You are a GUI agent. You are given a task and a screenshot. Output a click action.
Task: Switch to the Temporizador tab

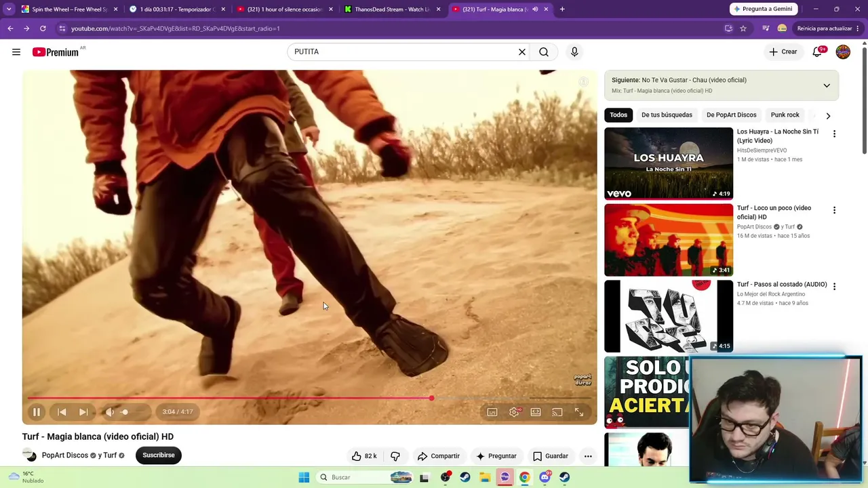point(176,9)
